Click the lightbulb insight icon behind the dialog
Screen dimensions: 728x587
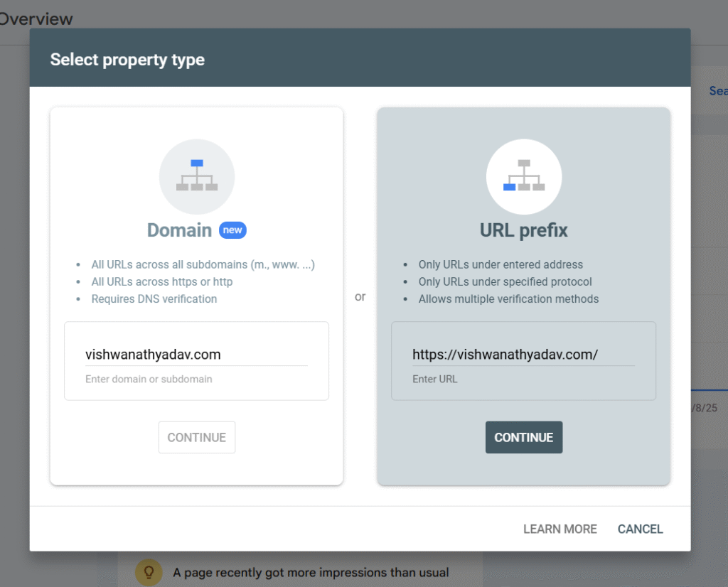point(149,572)
